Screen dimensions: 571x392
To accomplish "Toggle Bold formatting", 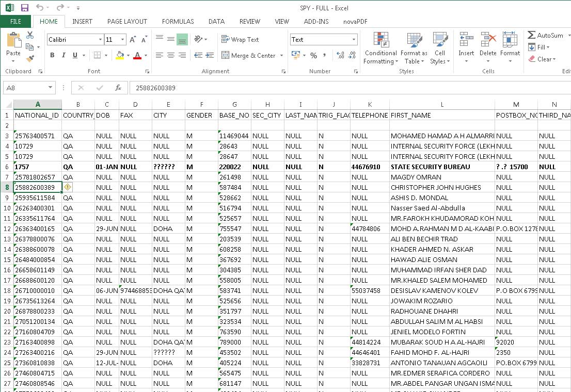I will point(52,55).
